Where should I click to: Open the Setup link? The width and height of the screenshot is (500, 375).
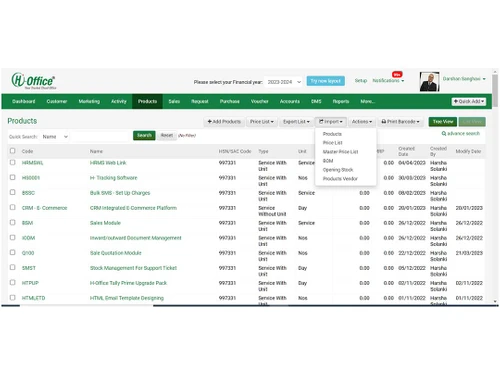[361, 80]
